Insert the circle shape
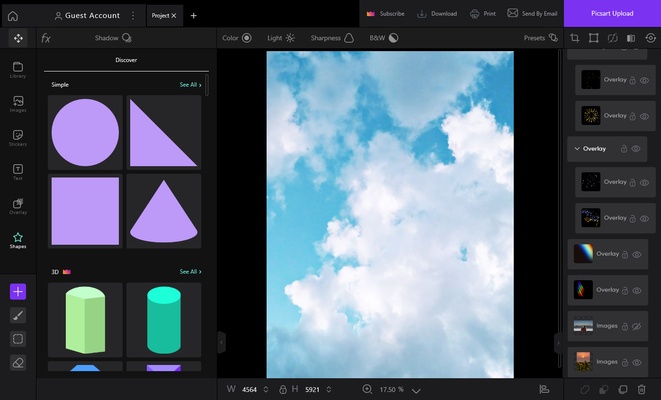 coord(85,132)
